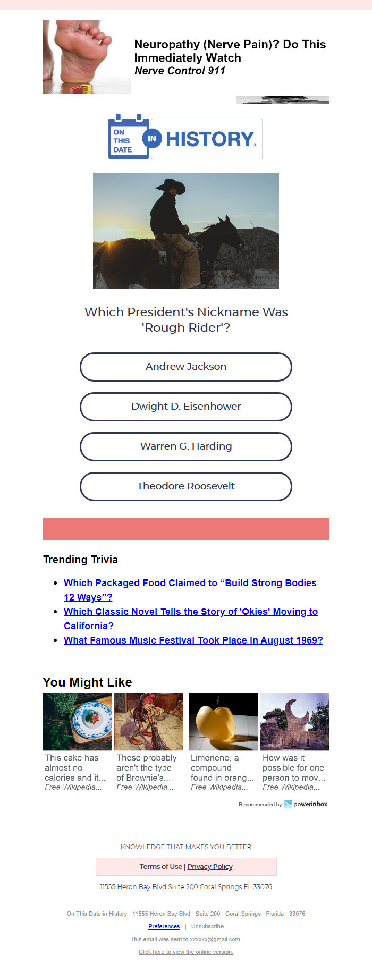Pick the Warren G. Harding answer
This screenshot has width=372, height=980.
point(186,446)
